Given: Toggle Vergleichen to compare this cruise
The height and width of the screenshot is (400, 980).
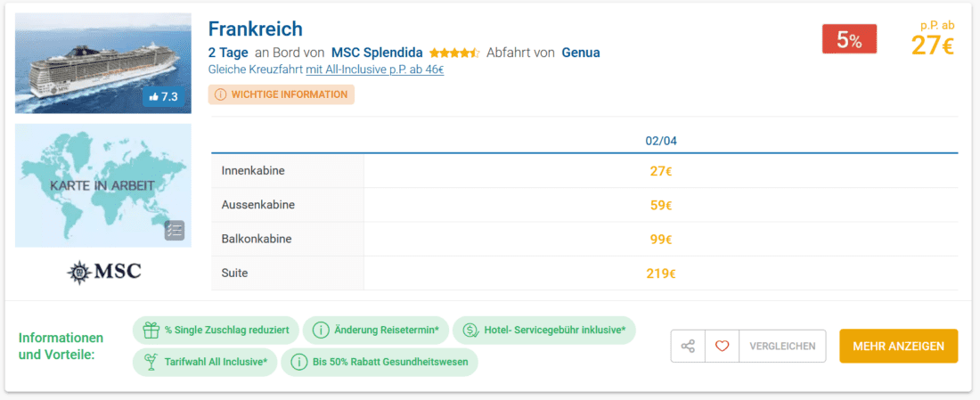Looking at the screenshot, I should pyautogui.click(x=782, y=346).
